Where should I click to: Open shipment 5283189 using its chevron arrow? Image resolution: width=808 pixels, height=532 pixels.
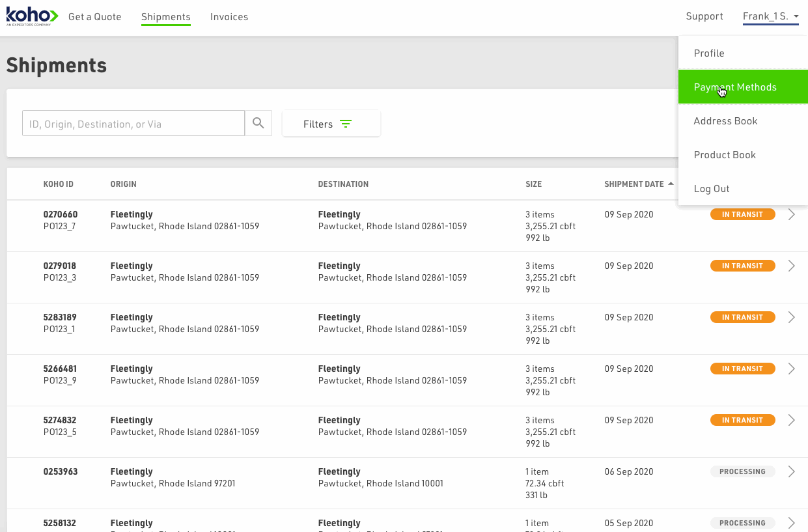[x=791, y=317]
